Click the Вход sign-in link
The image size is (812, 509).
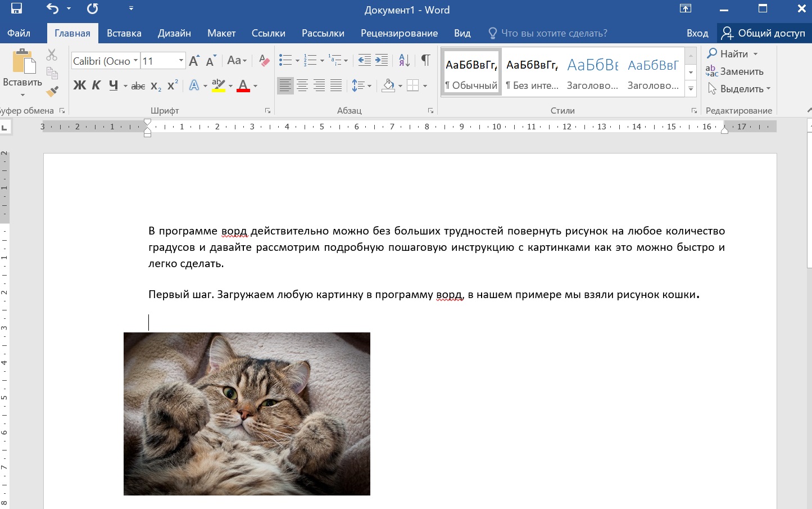[697, 33]
